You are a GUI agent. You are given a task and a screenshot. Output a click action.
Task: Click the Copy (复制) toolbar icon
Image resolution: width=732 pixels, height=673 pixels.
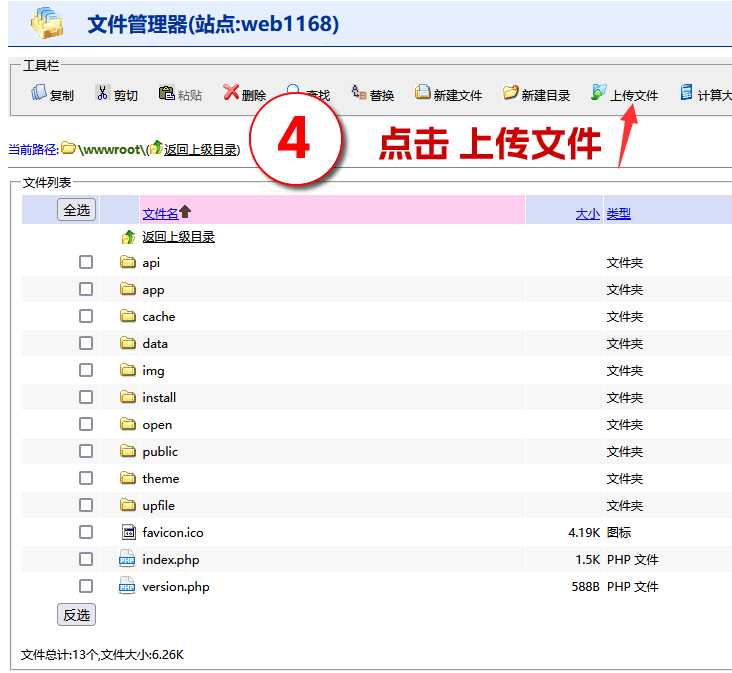[x=39, y=92]
